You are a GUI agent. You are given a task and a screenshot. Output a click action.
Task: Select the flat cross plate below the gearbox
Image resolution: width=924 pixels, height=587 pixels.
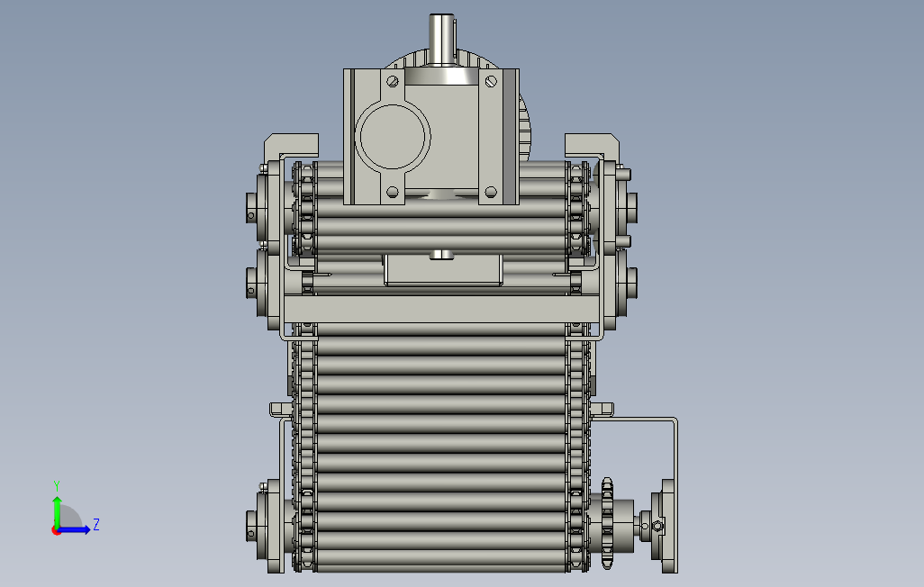pyautogui.click(x=441, y=310)
